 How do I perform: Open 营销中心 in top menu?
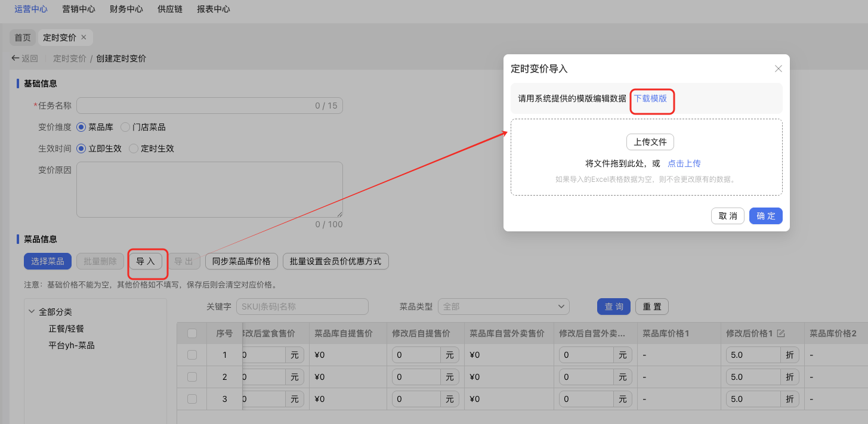click(79, 10)
